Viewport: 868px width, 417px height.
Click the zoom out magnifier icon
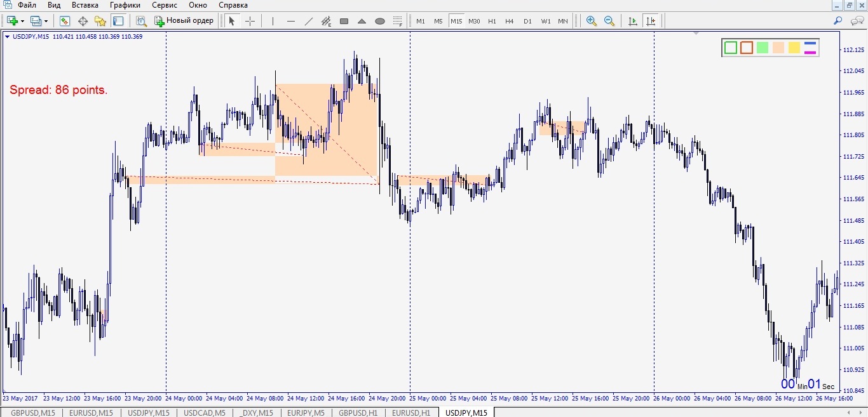tap(609, 21)
